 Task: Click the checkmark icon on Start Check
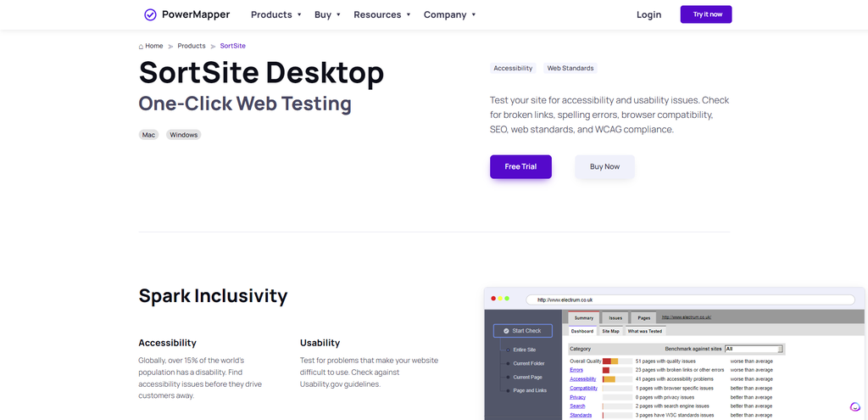[x=506, y=331]
